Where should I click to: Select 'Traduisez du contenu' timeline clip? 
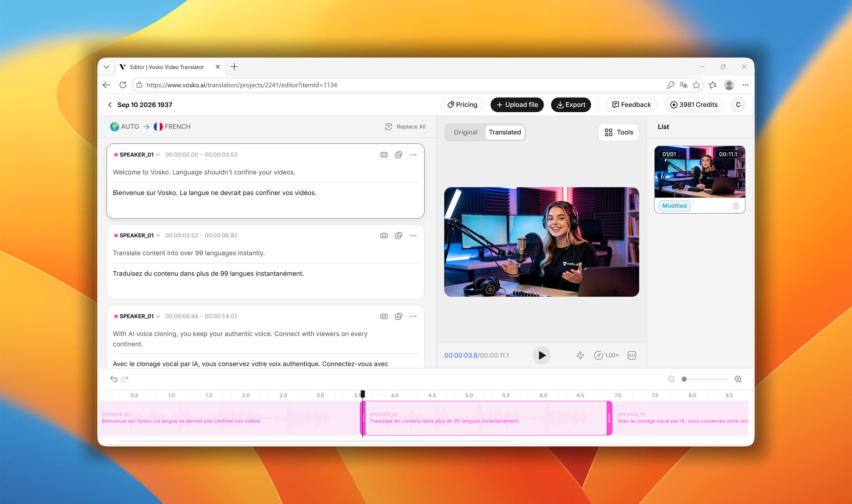coord(486,418)
